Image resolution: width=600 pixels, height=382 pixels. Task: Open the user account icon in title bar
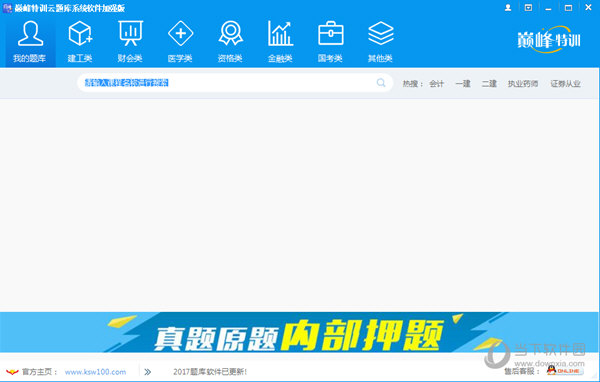(x=508, y=8)
